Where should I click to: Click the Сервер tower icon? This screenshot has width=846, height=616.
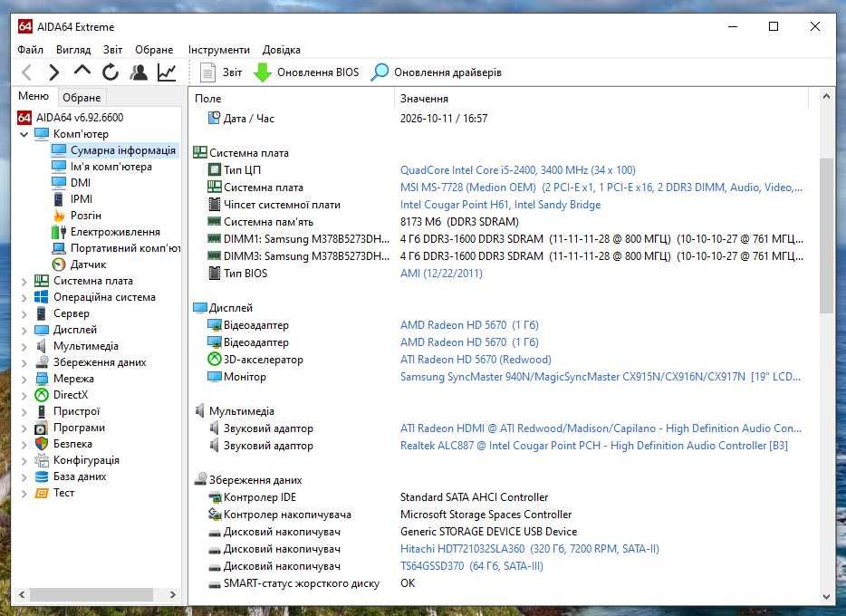click(x=42, y=313)
